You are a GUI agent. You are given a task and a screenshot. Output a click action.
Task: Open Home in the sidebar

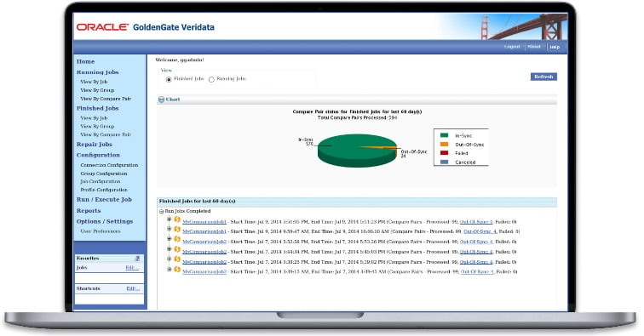(85, 61)
